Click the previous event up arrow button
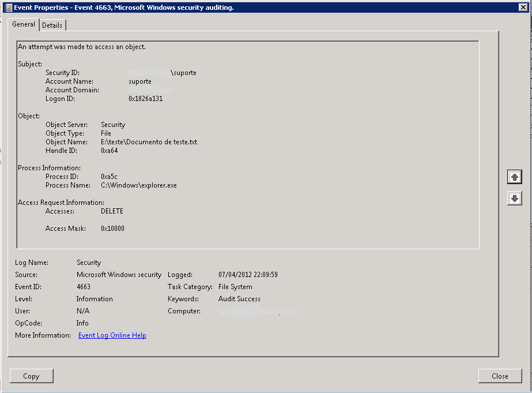The image size is (532, 393). [514, 178]
